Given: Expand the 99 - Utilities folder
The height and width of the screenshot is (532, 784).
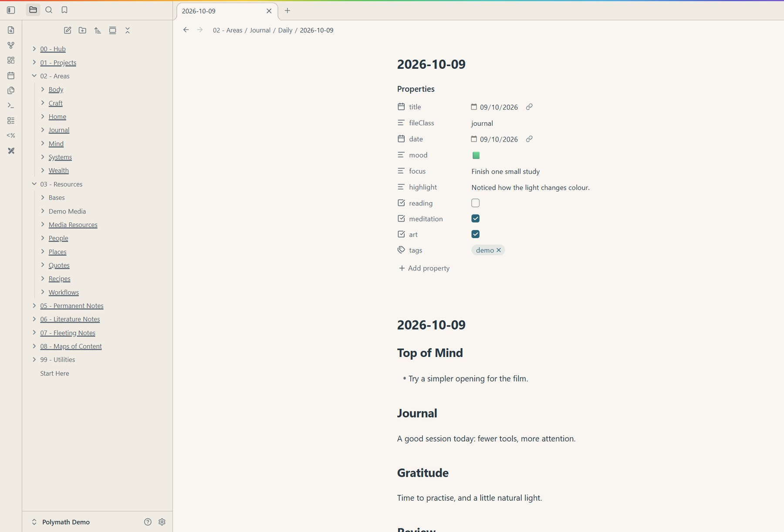Looking at the screenshot, I should pyautogui.click(x=34, y=360).
